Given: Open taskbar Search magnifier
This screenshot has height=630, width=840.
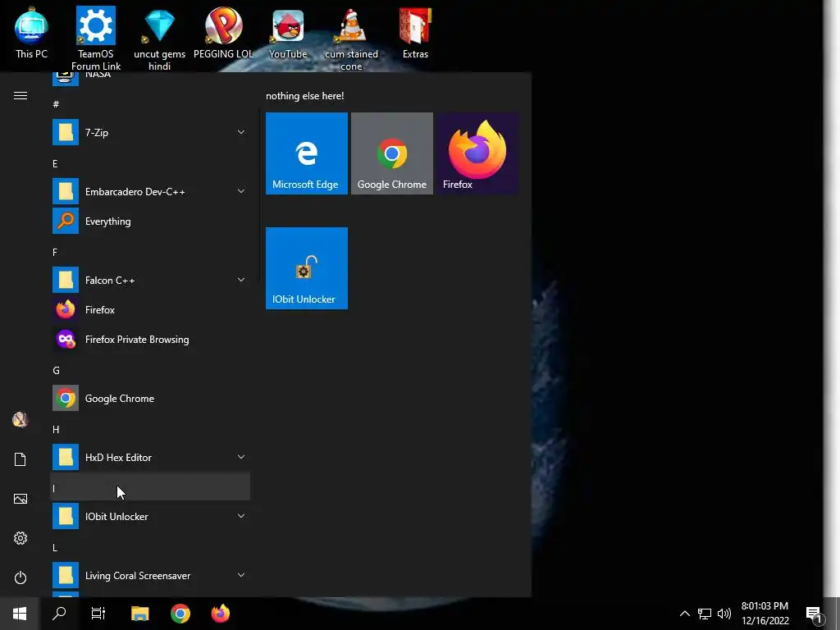Looking at the screenshot, I should tap(59, 614).
